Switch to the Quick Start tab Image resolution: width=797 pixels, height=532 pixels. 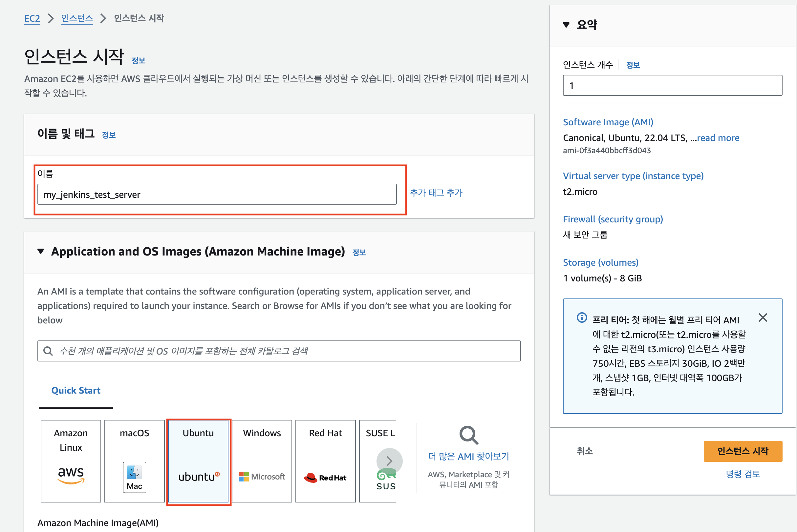click(x=76, y=390)
